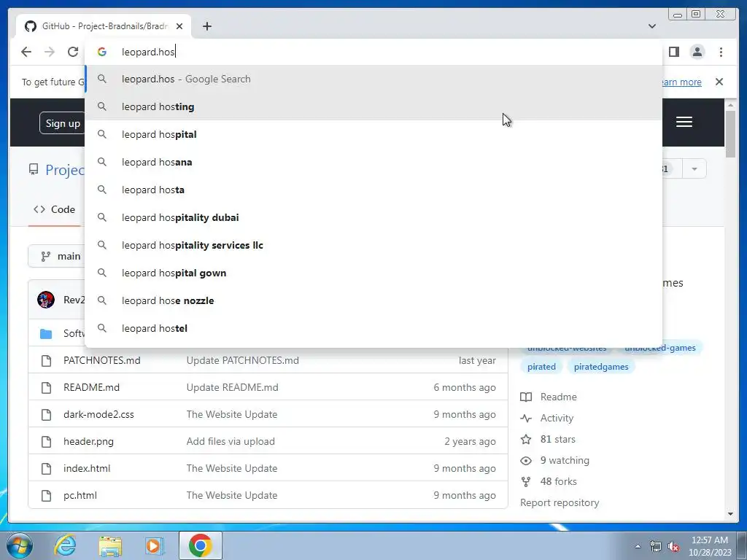This screenshot has width=747, height=560.
Task: Click the muted volume tray icon
Action: (673, 546)
